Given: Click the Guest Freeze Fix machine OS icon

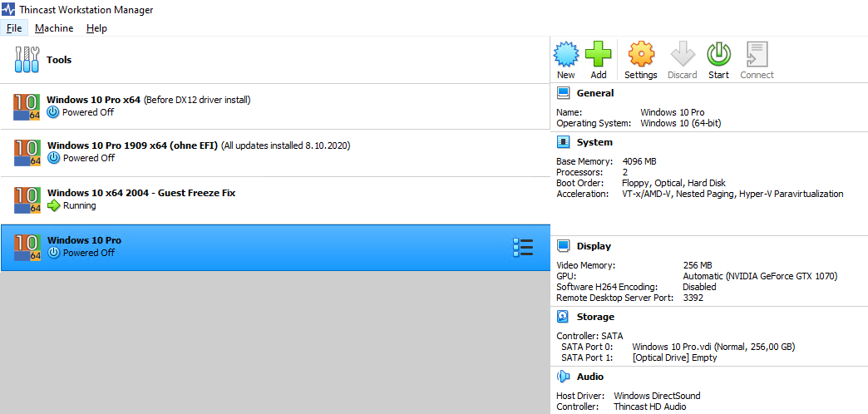Looking at the screenshot, I should click(x=27, y=200).
